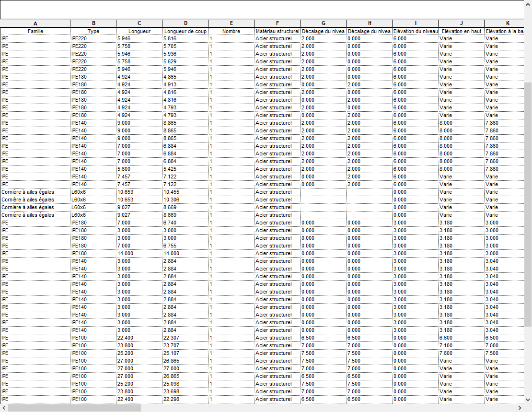This screenshot has width=532, height=412.
Task: Click the Matériau structurel header cell
Action: (277, 31)
